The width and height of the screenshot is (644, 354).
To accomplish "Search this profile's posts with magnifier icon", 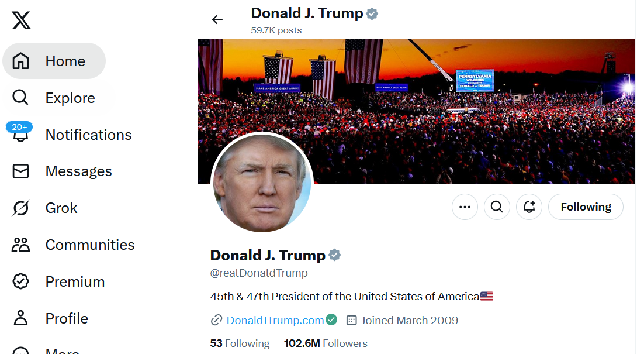I will [x=497, y=207].
